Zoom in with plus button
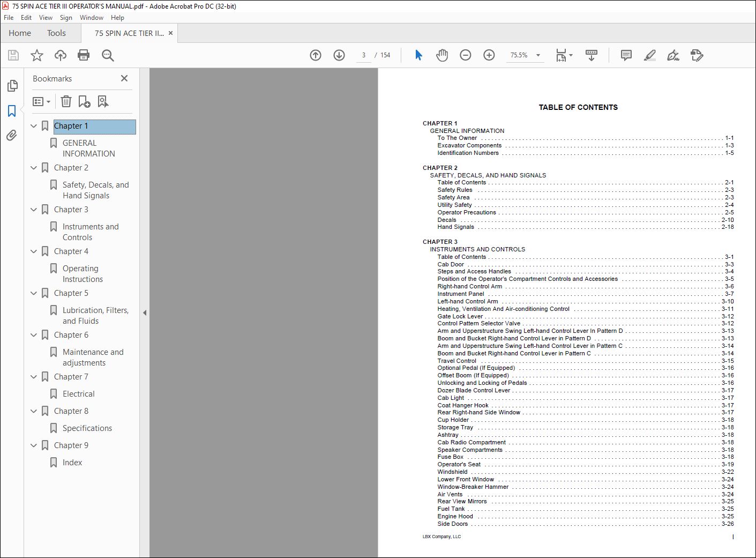 (489, 55)
